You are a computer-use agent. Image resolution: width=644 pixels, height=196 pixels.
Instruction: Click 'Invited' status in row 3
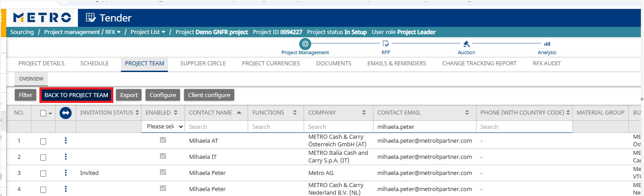(x=89, y=173)
